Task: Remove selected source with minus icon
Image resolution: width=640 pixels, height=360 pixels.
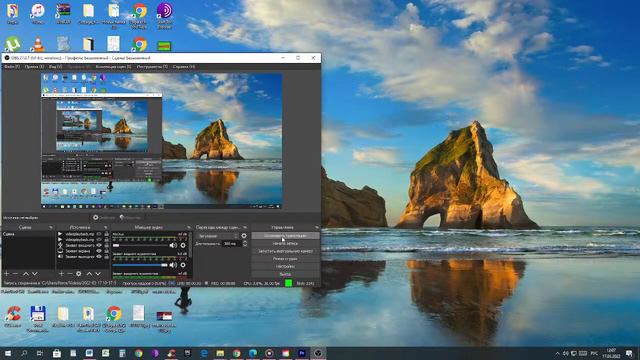Action: point(70,273)
